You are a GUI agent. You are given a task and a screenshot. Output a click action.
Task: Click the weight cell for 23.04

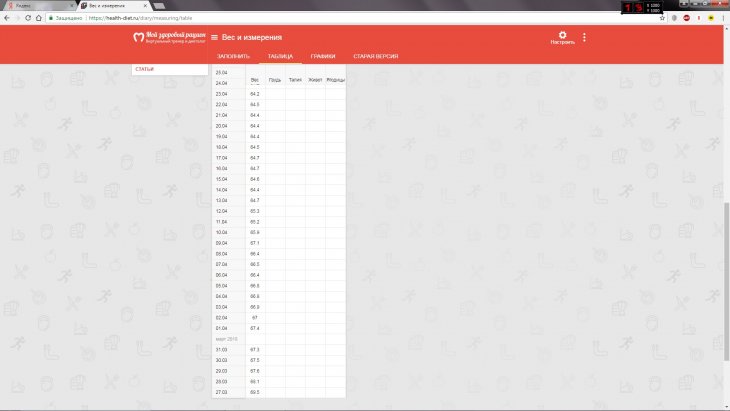click(x=254, y=94)
